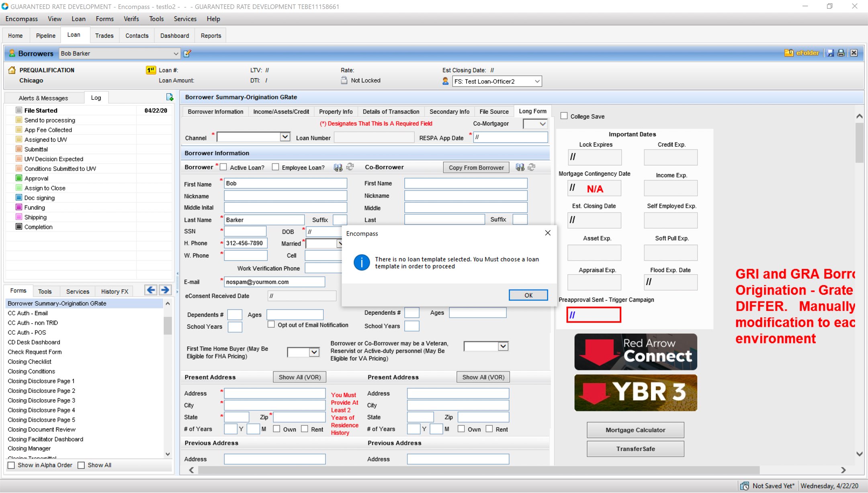
Task: Check Opt out of Email Notification
Action: click(271, 324)
